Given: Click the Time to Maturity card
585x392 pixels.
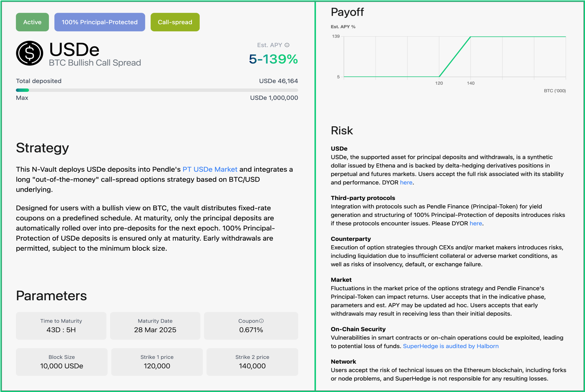Looking at the screenshot, I should pyautogui.click(x=61, y=326).
